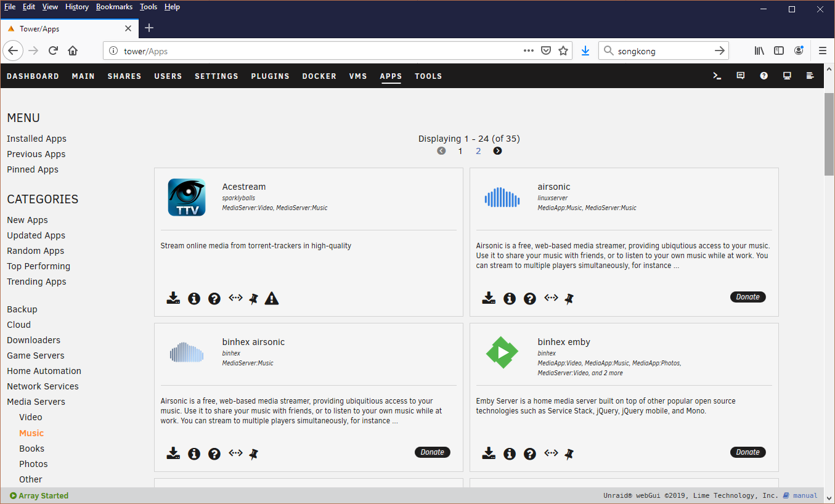835x504 pixels.
Task: Open info icon for Acestream app
Action: coord(194,299)
